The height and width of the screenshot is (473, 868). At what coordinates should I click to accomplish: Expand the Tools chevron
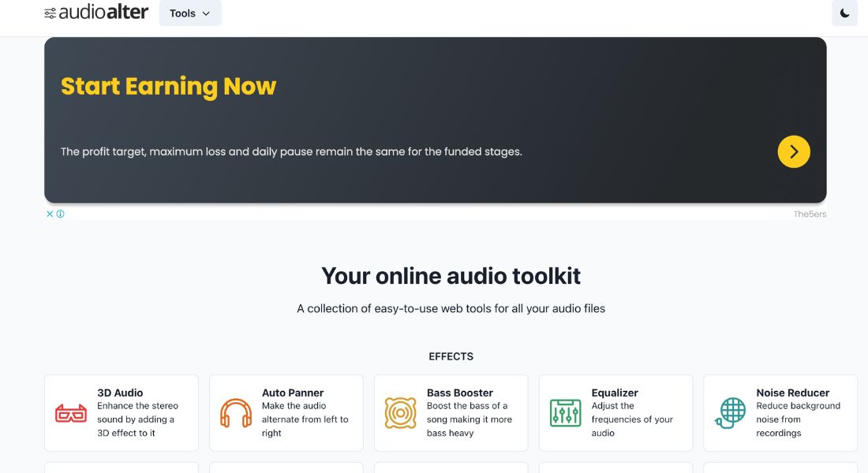tap(206, 13)
